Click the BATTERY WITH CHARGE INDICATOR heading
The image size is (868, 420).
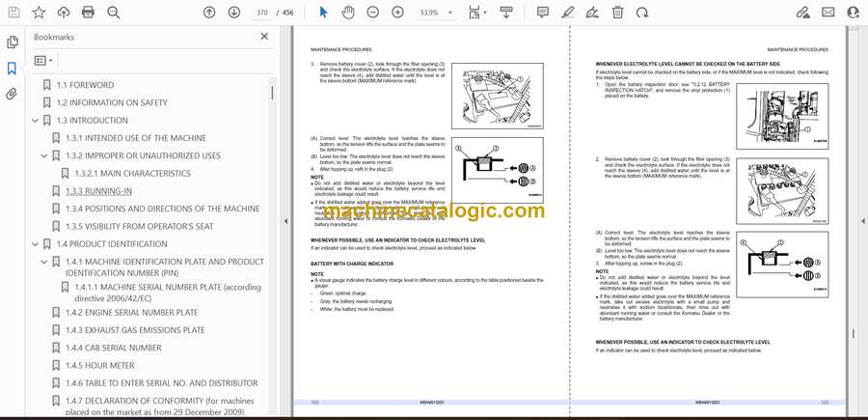click(x=352, y=264)
